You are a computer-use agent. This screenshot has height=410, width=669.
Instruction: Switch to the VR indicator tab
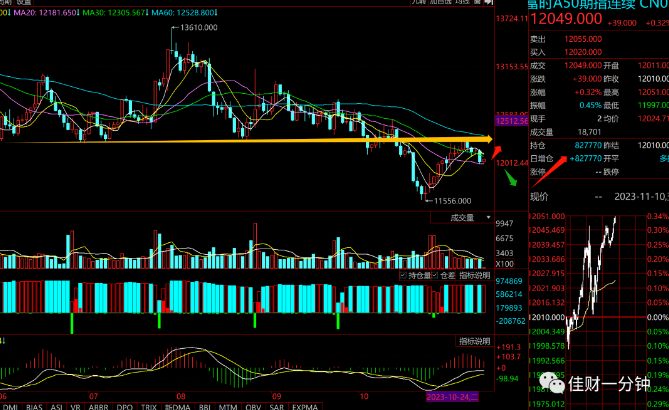[76, 407]
